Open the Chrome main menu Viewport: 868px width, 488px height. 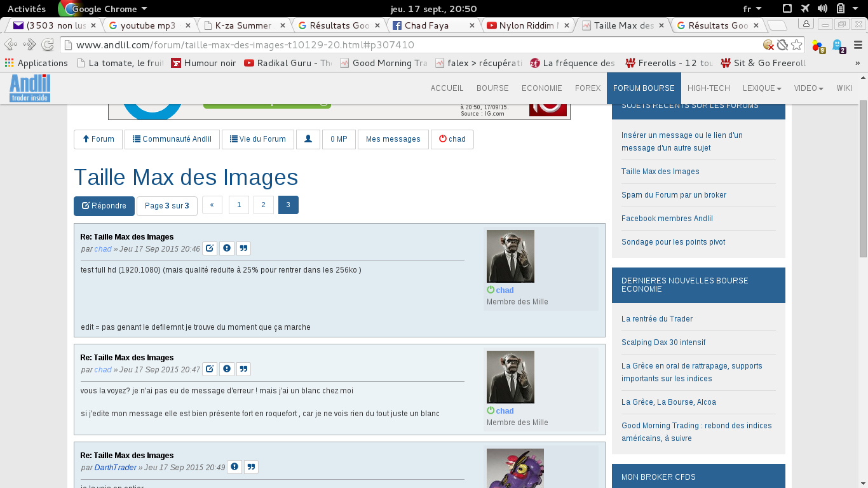pyautogui.click(x=858, y=45)
